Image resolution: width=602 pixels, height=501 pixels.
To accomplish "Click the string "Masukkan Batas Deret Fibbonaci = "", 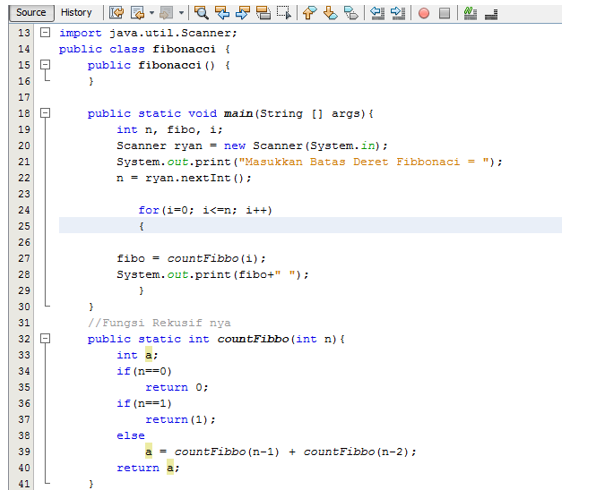I will click(364, 162).
